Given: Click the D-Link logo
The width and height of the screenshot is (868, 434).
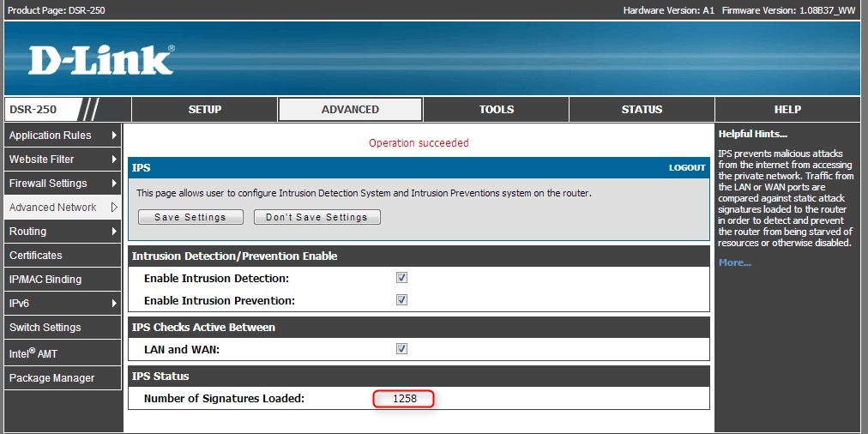Looking at the screenshot, I should 101,60.
